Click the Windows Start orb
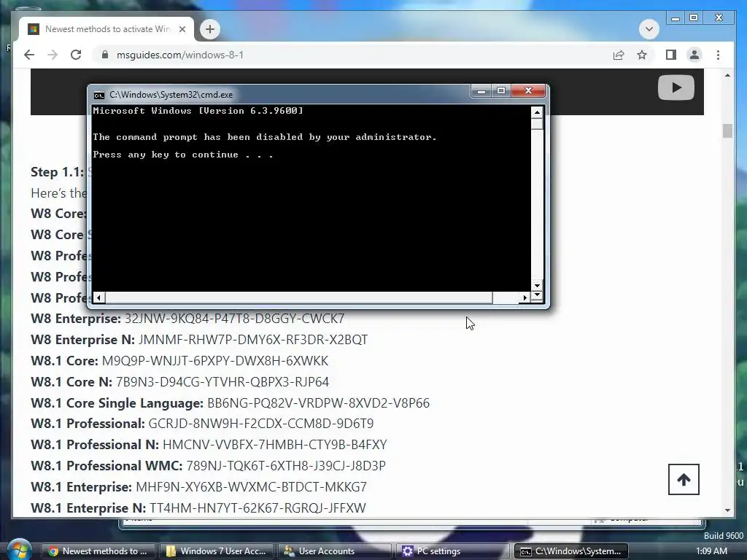This screenshot has width=747, height=560. [20, 549]
